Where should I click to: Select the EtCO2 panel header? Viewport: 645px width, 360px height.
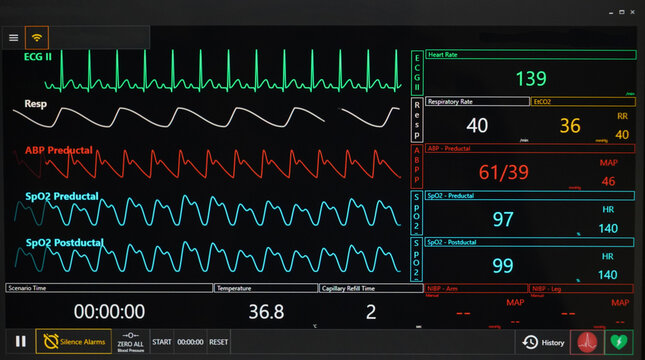[583, 102]
